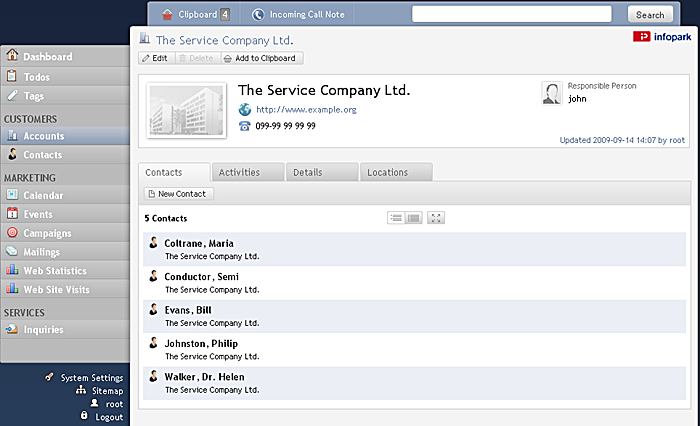The width and height of the screenshot is (700, 426).
Task: Open the http://www.example.org link
Action: (306, 109)
